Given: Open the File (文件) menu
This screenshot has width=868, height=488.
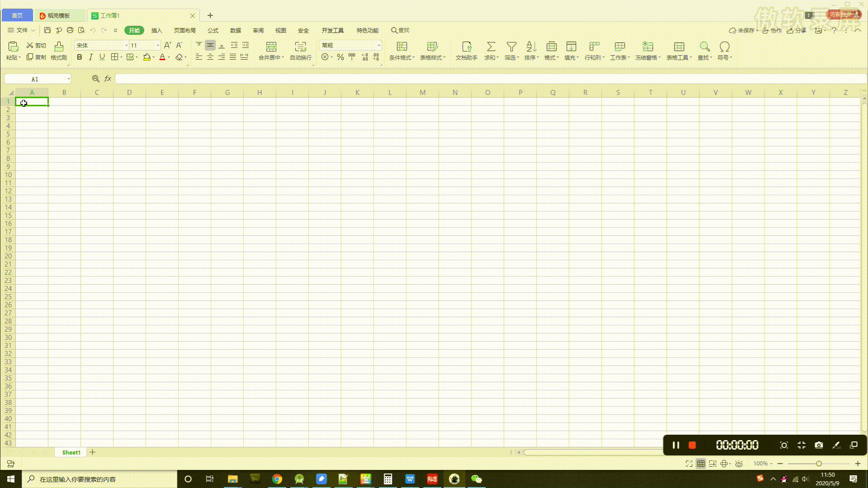Looking at the screenshot, I should click(21, 30).
